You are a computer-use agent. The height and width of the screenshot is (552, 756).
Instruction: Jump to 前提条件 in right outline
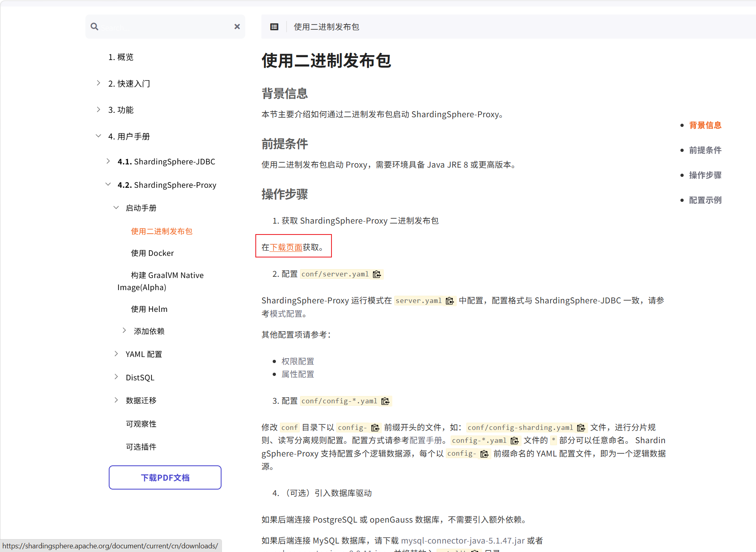tap(705, 150)
